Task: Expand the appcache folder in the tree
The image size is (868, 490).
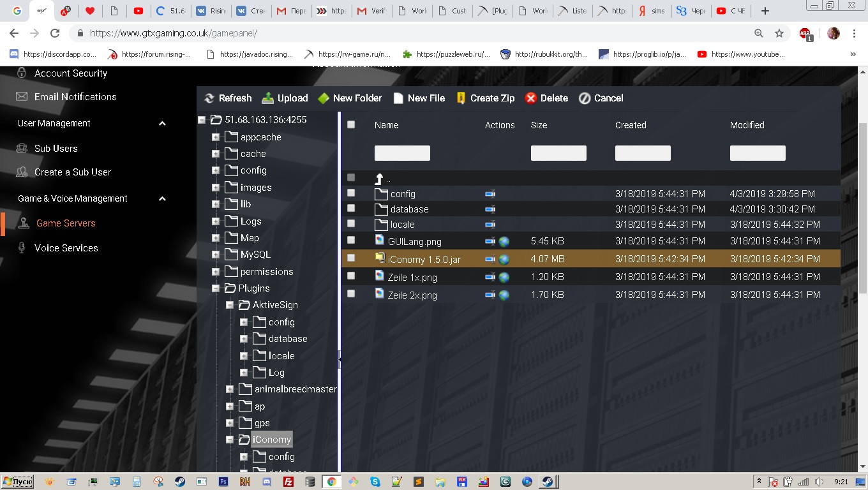Action: click(216, 137)
